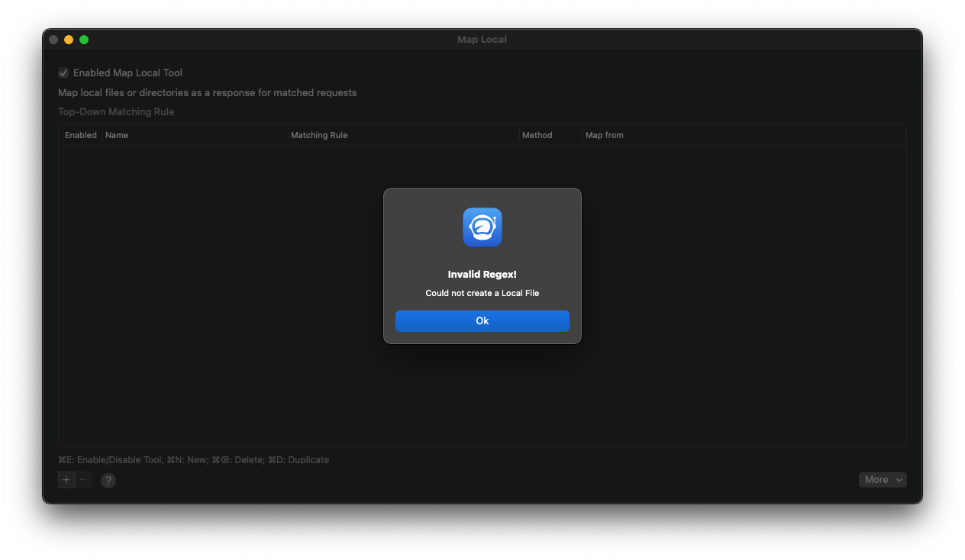Zoom the Map Local window with green button
Viewport: 965px width, 560px height.
coord(84,40)
